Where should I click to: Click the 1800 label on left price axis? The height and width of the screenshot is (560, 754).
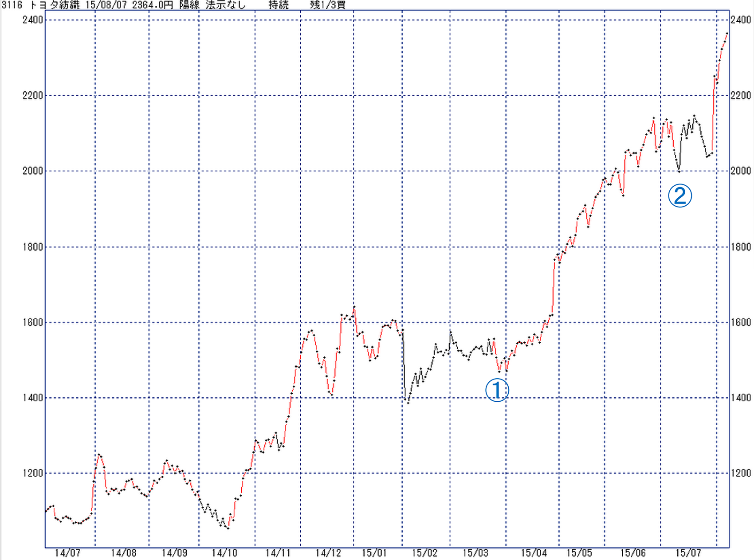tap(33, 247)
